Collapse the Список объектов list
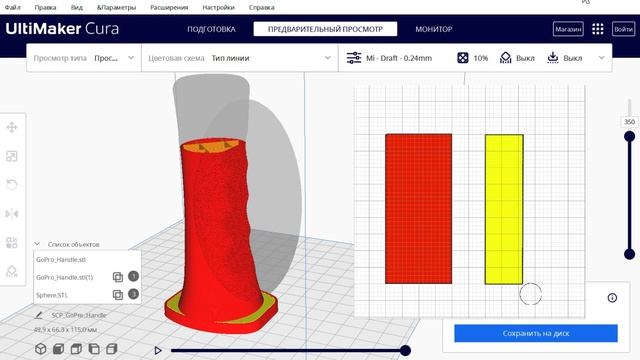Viewport: 640px width, 360px height. (x=37, y=244)
